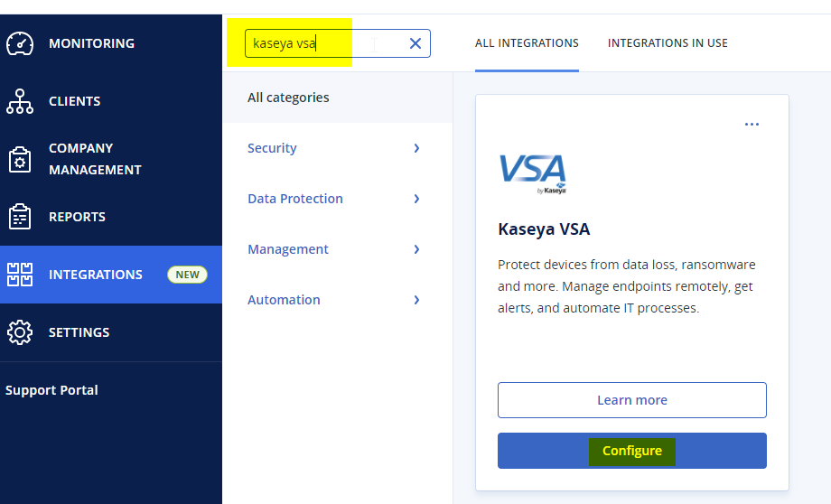831x504 pixels.
Task: Choose the Data Protection category label
Action: (x=295, y=199)
